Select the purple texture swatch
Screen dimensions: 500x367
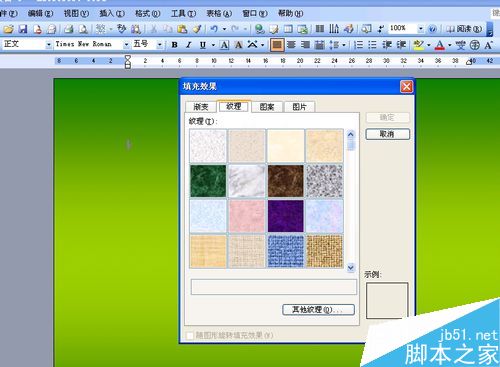click(x=286, y=216)
